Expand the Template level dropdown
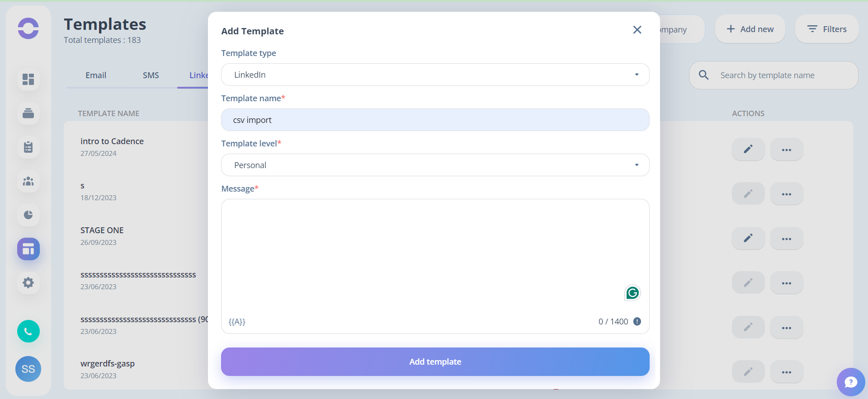 (435, 165)
